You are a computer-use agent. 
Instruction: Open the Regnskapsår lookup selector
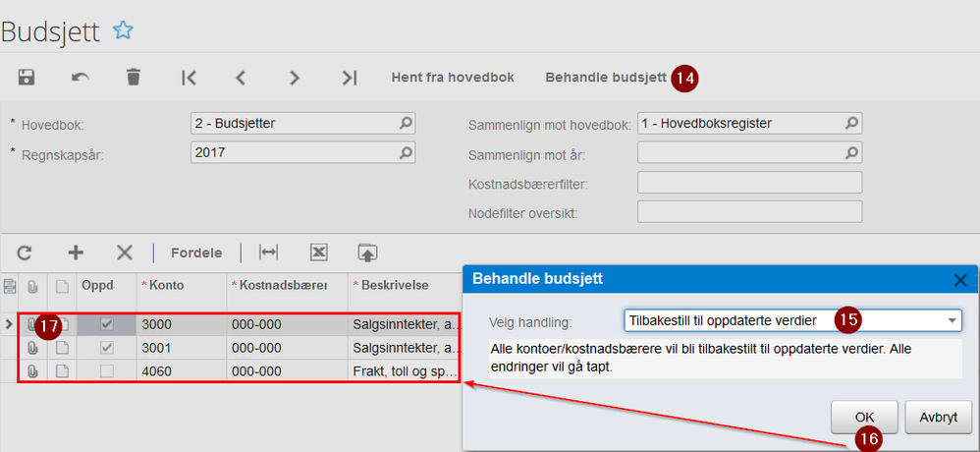pyautogui.click(x=405, y=152)
